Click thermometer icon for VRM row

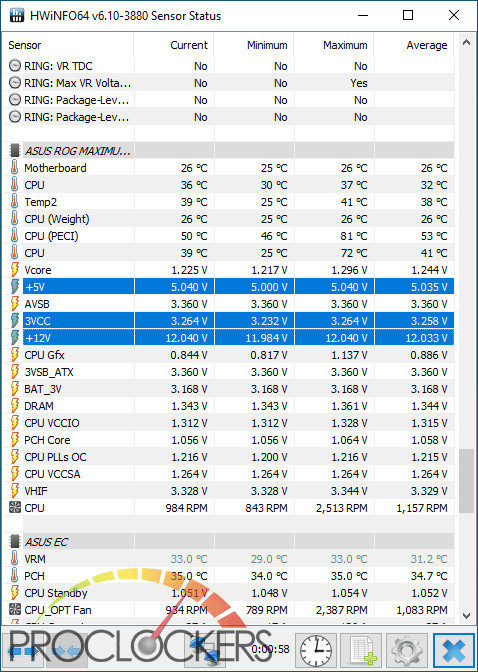[15, 559]
